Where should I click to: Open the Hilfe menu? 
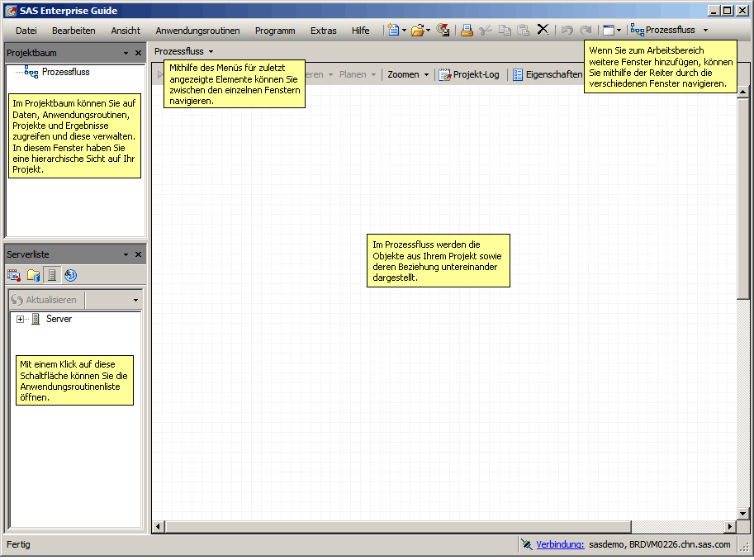pos(360,31)
